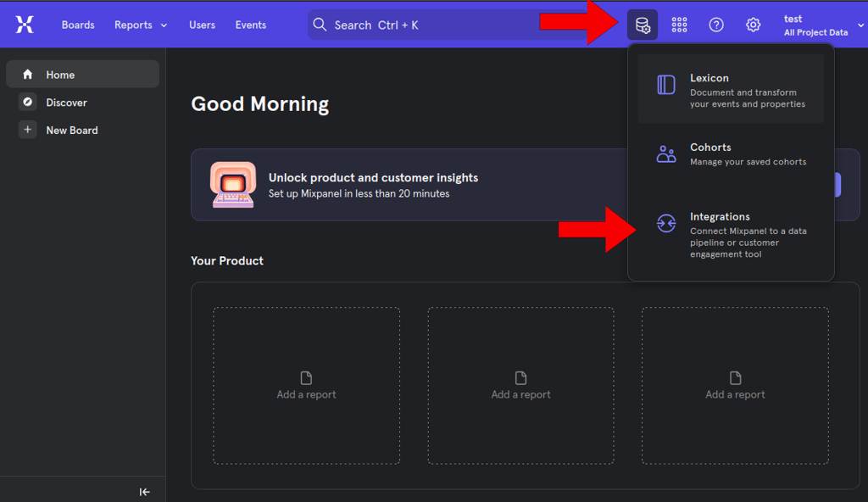Open the Data Management icon menu
This screenshot has height=502, width=868.
(x=643, y=25)
